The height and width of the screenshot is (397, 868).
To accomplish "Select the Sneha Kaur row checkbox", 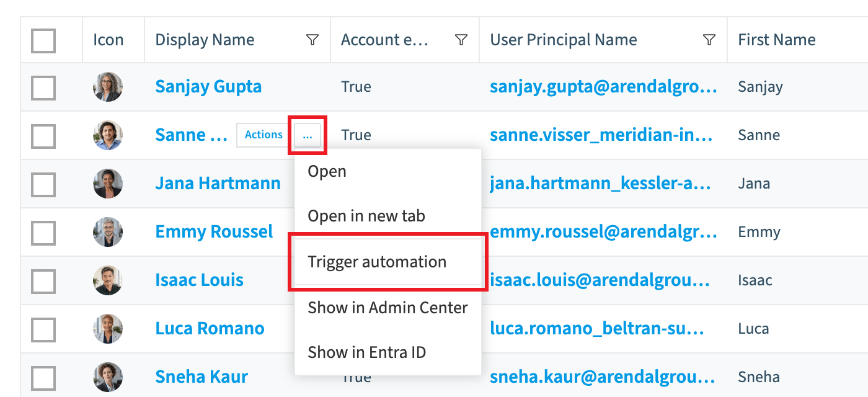I will pos(43,378).
